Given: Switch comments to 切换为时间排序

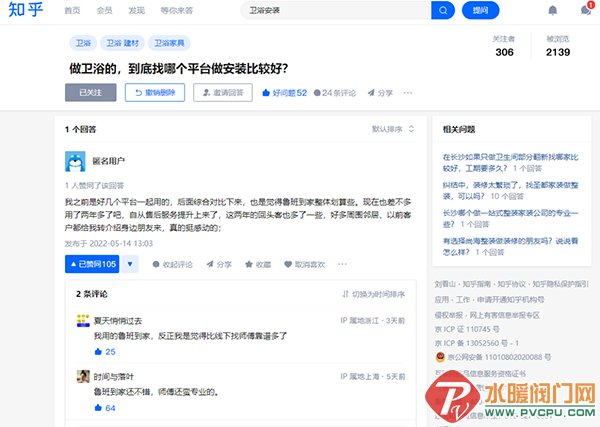Looking at the screenshot, I should 374,294.
